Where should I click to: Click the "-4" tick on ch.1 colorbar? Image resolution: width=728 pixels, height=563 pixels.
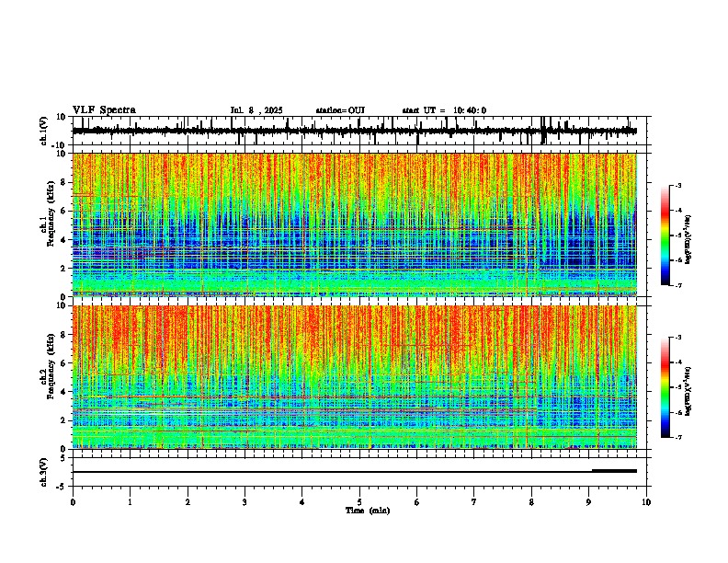click(677, 211)
